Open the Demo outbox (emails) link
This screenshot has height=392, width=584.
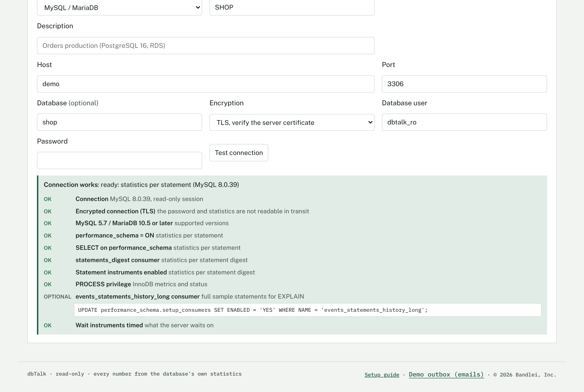point(446,374)
